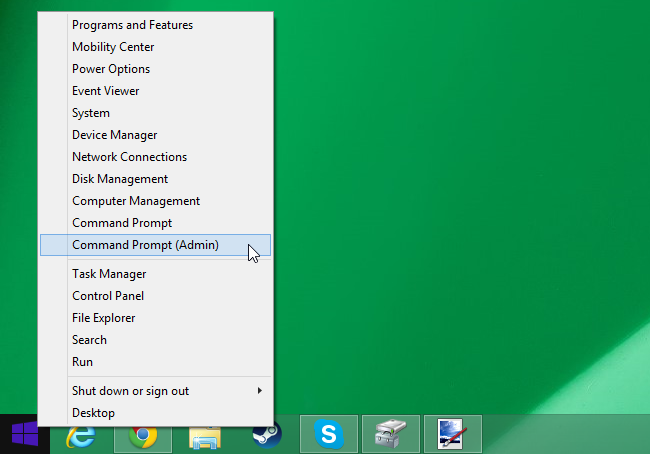The height and width of the screenshot is (454, 650).
Task: Open Power Options
Action: [x=155, y=69]
